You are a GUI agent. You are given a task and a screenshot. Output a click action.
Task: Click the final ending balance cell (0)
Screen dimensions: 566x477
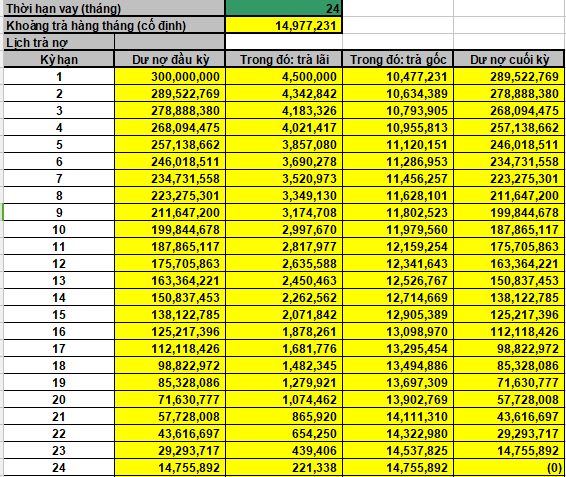coord(509,467)
